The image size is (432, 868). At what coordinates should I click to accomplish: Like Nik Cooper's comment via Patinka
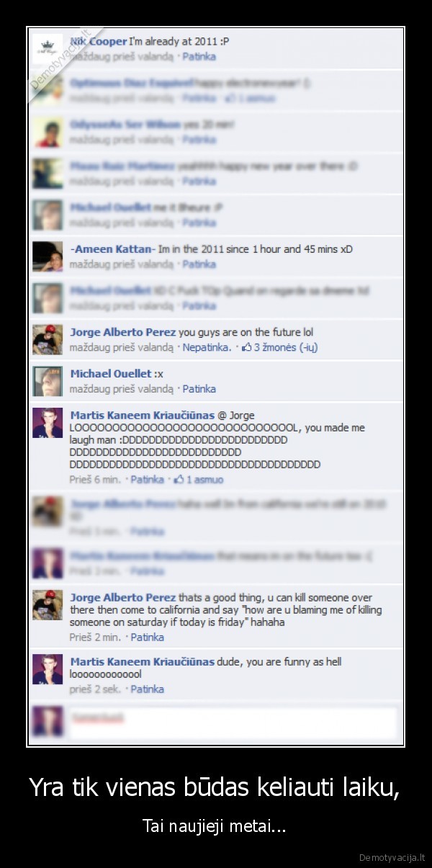click(x=199, y=56)
